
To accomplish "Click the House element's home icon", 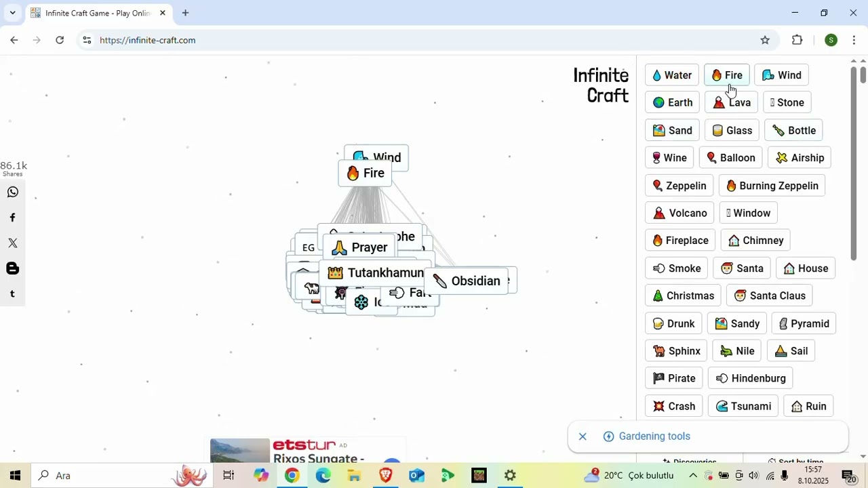I will (x=789, y=268).
